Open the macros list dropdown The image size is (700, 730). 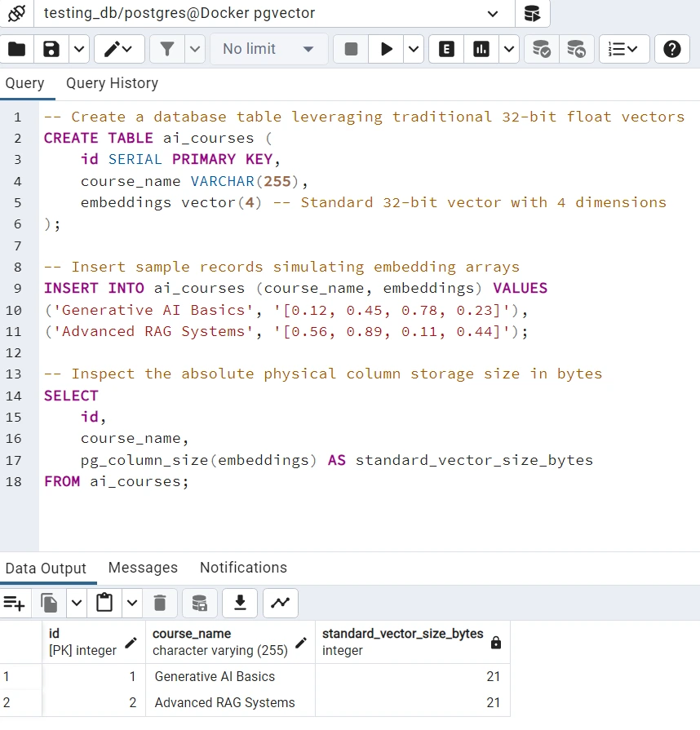click(623, 49)
